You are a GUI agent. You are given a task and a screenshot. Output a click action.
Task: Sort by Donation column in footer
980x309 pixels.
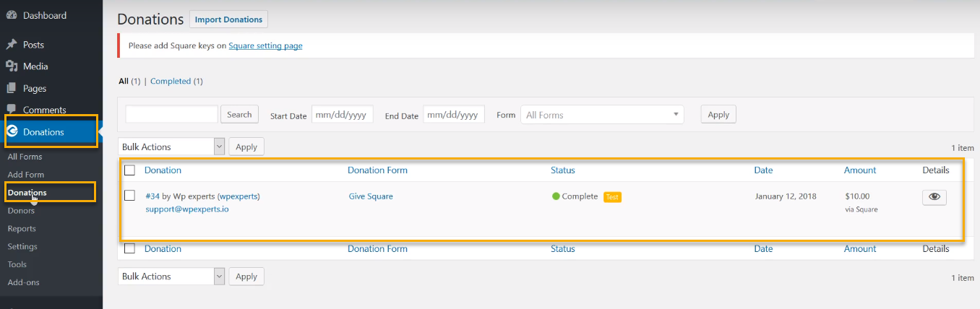[163, 248]
